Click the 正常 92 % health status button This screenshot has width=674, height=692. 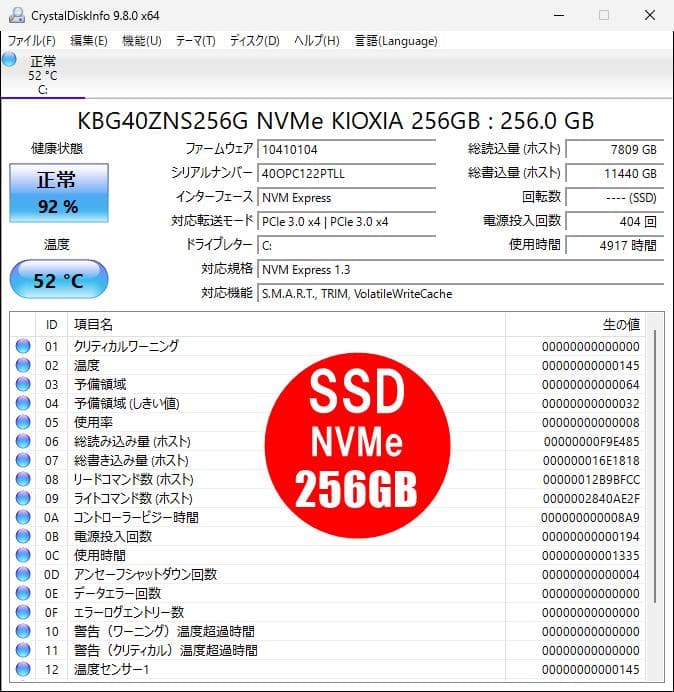59,193
